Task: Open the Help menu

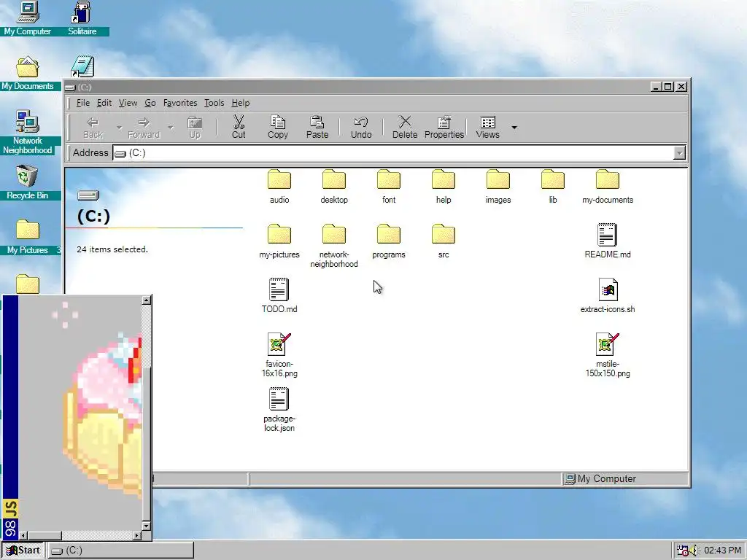Action: coord(241,103)
